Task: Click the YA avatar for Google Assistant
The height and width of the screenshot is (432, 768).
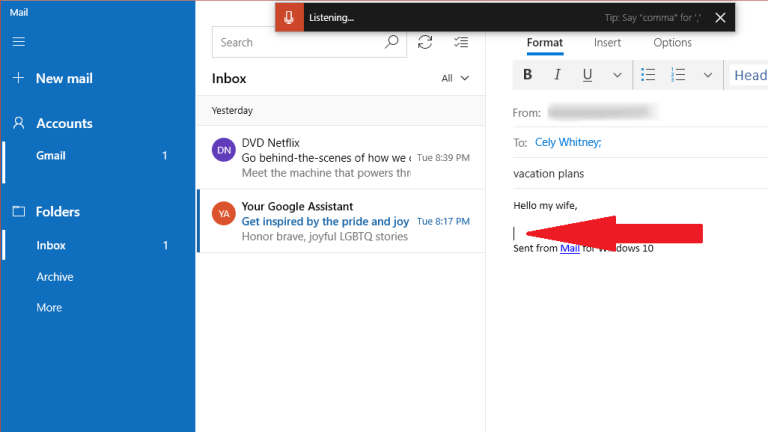Action: 224,214
